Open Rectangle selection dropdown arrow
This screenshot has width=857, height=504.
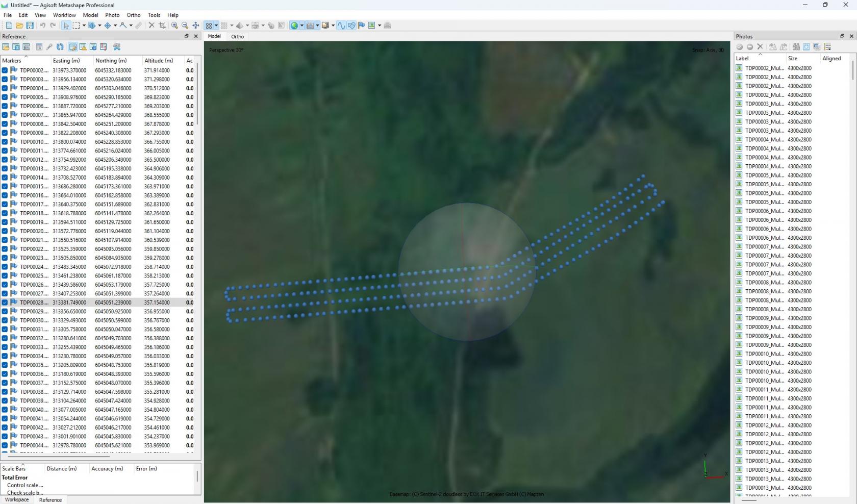(84, 26)
